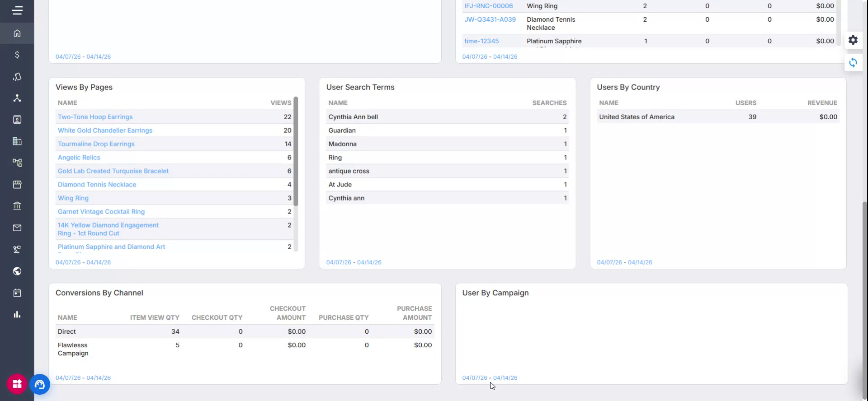Screen dimensions: 868x401
Task: Open the robotic arm sidebar icon
Action: [x=17, y=249]
